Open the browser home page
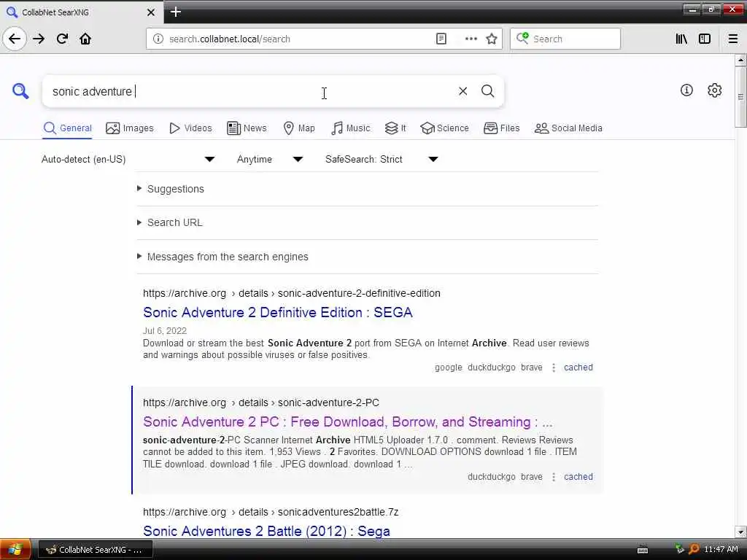Image resolution: width=747 pixels, height=560 pixels. [85, 39]
